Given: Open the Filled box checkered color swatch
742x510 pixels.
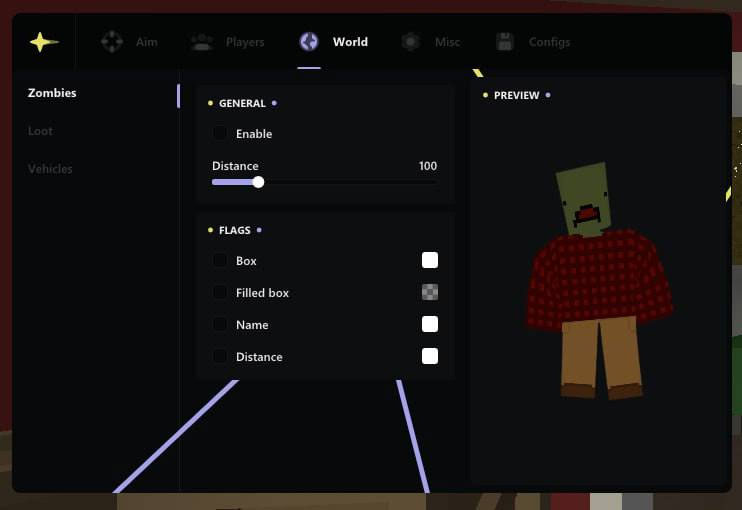Looking at the screenshot, I should point(430,292).
